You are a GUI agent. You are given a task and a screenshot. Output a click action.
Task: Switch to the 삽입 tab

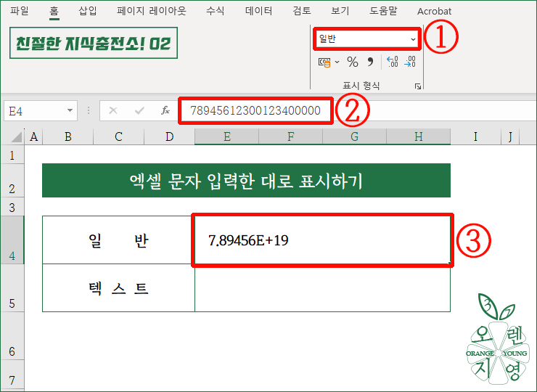tap(88, 11)
